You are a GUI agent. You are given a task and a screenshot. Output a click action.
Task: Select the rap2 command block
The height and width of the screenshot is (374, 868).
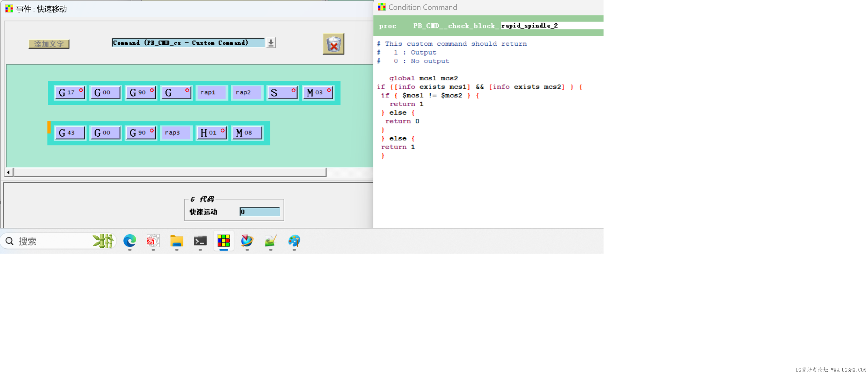click(x=246, y=92)
